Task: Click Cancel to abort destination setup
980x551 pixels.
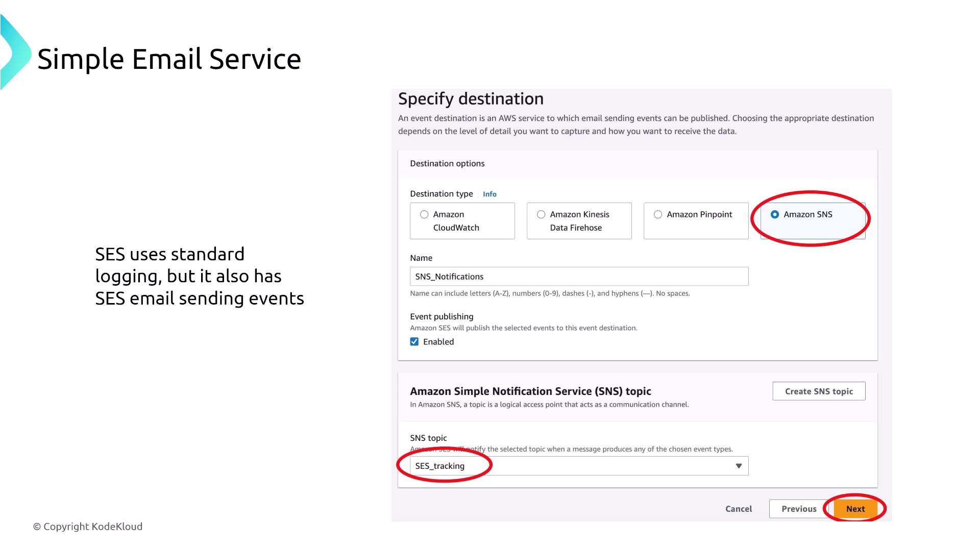Action: (x=739, y=509)
